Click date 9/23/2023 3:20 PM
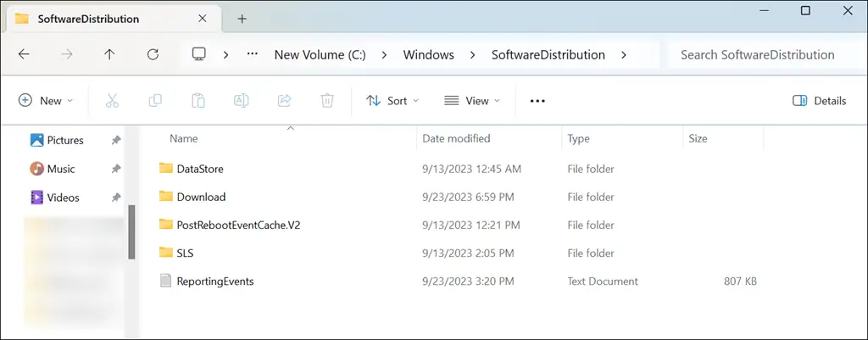This screenshot has width=868, height=340. 468,281
